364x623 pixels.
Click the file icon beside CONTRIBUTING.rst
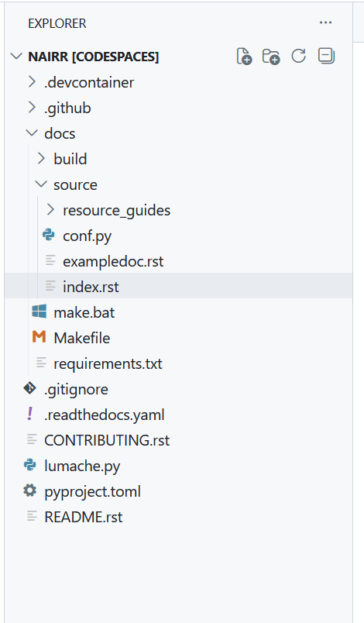click(x=32, y=439)
